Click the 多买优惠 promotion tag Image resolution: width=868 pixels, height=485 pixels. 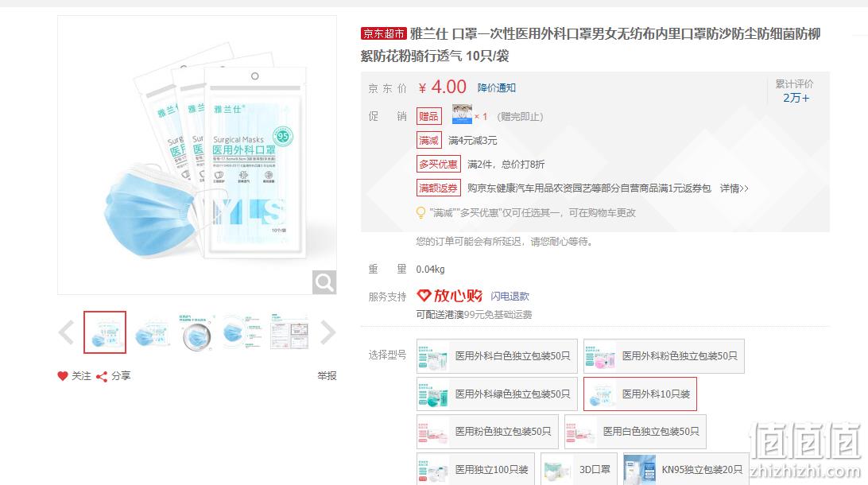point(439,165)
